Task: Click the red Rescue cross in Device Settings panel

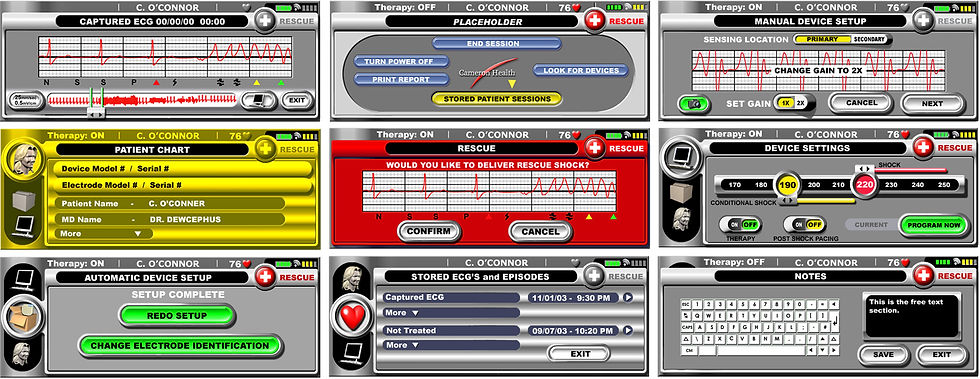Action: tap(923, 148)
